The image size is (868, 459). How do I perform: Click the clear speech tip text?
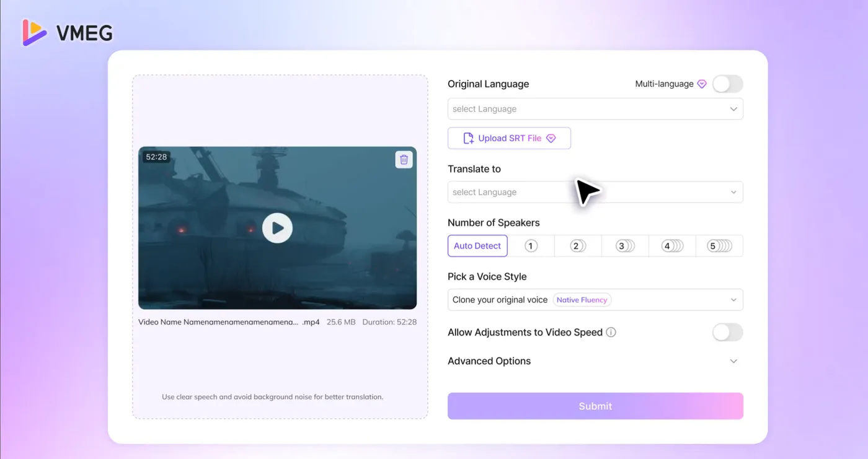(x=273, y=397)
